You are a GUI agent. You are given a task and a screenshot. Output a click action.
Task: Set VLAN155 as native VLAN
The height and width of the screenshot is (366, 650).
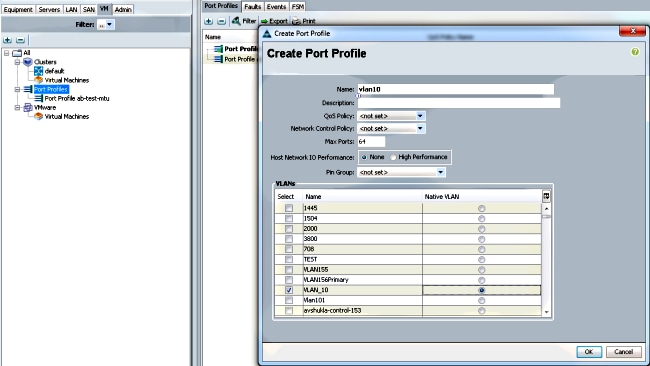tap(481, 270)
